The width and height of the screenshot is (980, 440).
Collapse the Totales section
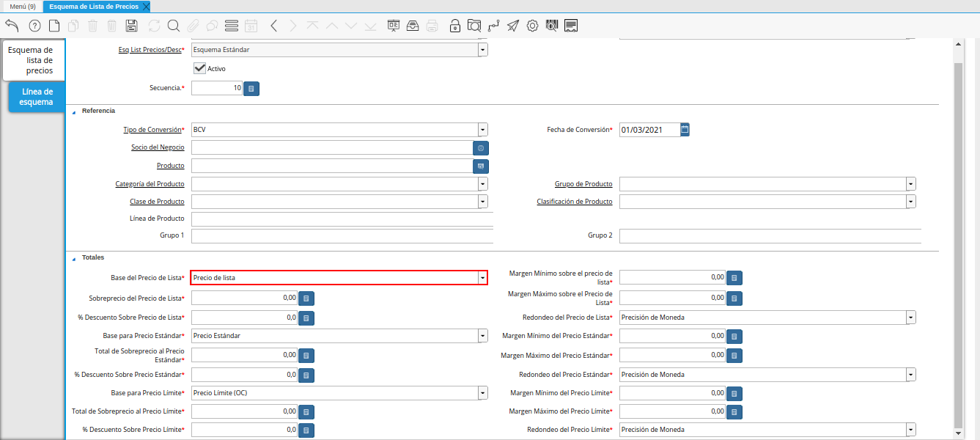(73, 258)
